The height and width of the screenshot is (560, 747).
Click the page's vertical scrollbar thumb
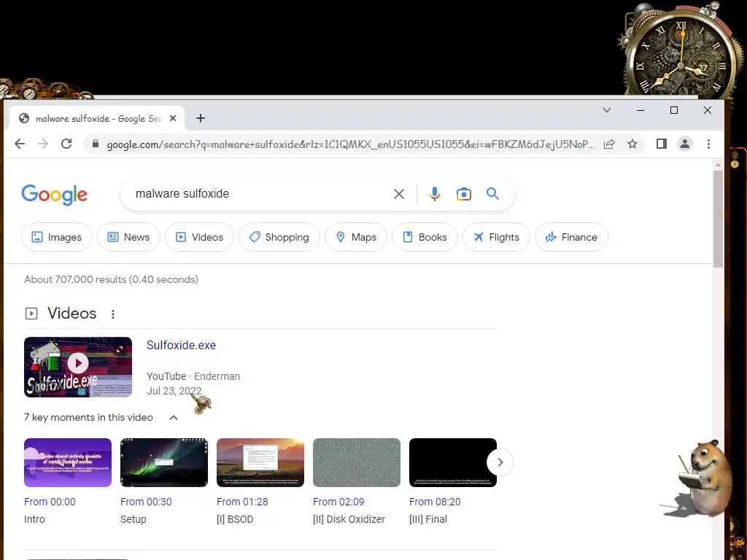(x=718, y=219)
